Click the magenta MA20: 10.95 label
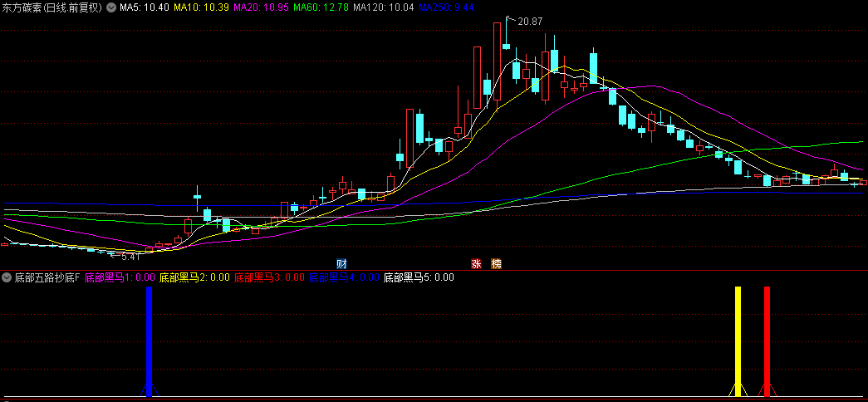 pyautogui.click(x=262, y=7)
